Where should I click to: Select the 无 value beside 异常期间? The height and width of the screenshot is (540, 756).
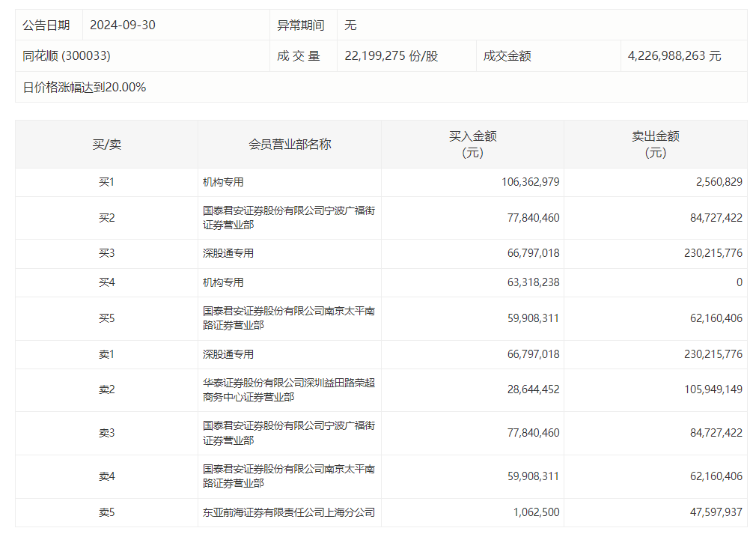click(x=350, y=25)
